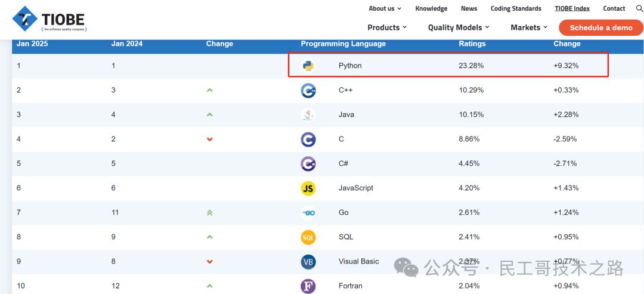Image resolution: width=644 pixels, height=294 pixels.
Task: Click the C# language icon
Action: (x=308, y=163)
